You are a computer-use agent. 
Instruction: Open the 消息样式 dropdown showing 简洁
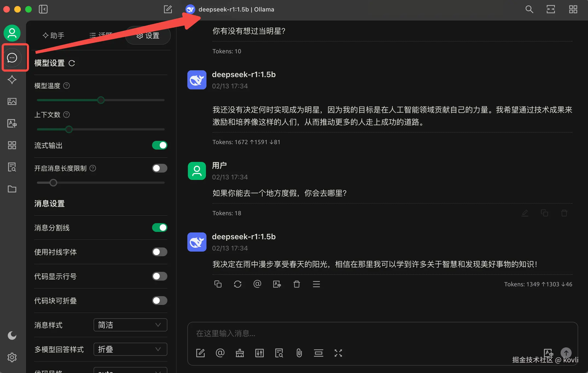point(130,325)
